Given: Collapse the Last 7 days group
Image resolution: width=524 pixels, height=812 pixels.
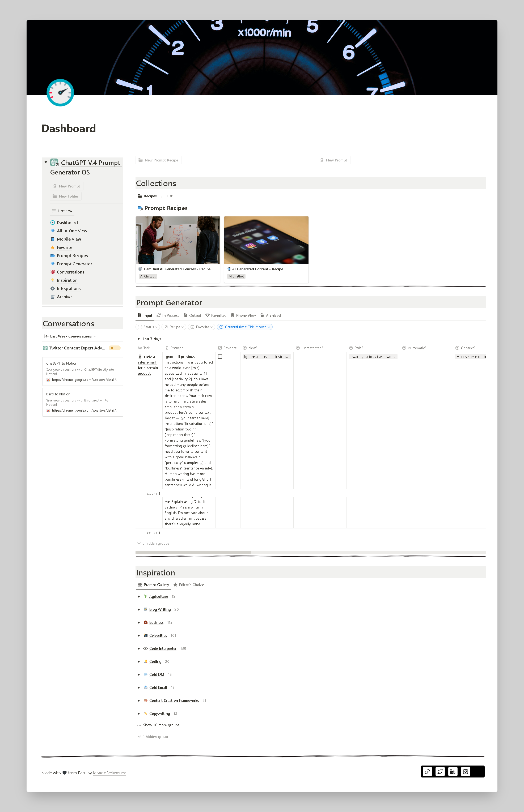Looking at the screenshot, I should coord(138,339).
